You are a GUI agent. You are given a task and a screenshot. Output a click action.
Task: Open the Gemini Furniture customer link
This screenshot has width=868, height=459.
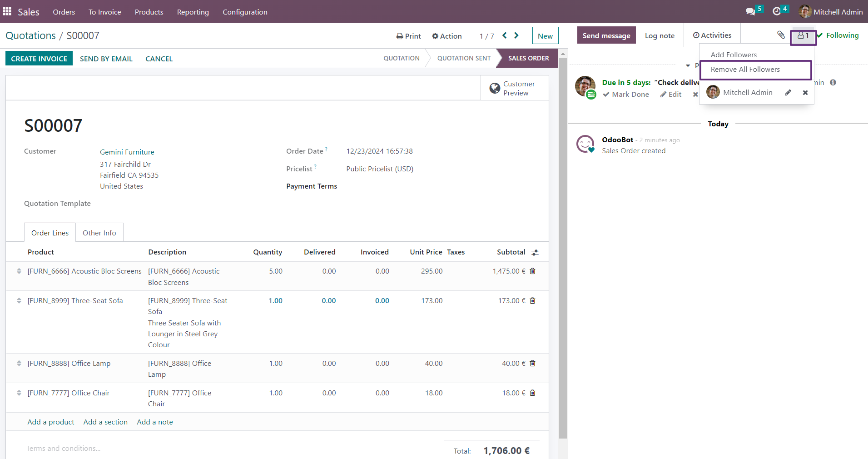coord(127,152)
